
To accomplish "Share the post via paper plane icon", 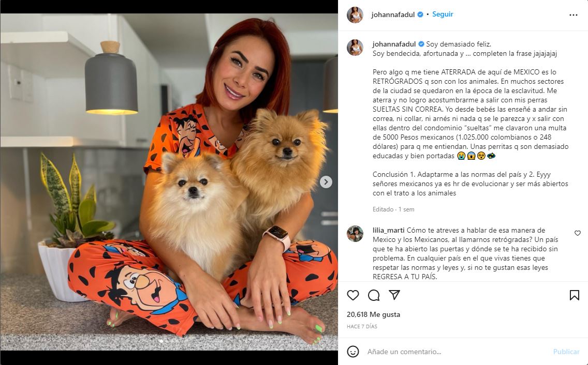I will click(x=394, y=295).
